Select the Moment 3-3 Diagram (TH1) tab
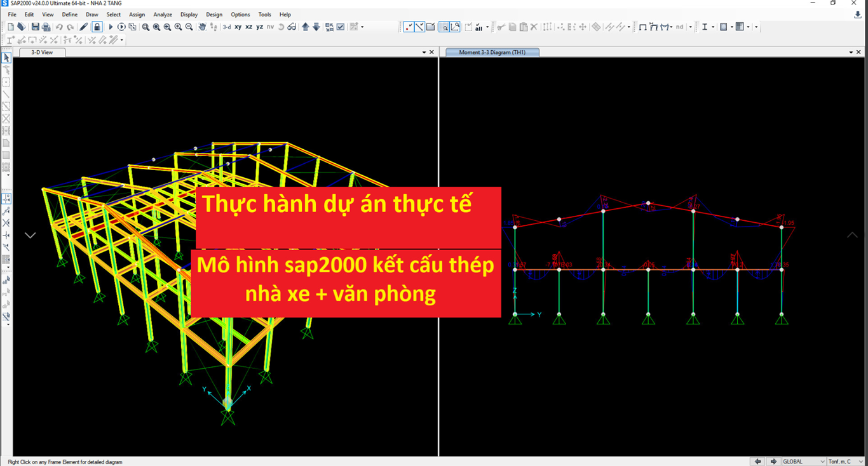 pyautogui.click(x=492, y=52)
